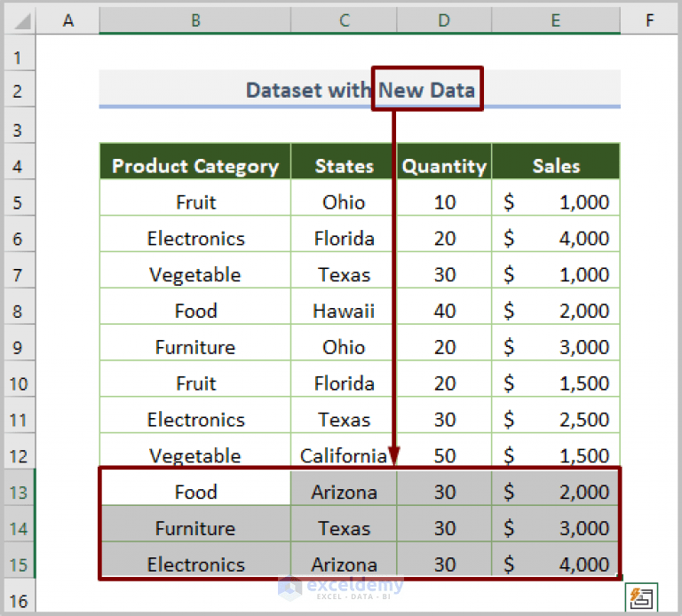The image size is (682, 616).
Task: Select row 2 header
Action: click(20, 89)
